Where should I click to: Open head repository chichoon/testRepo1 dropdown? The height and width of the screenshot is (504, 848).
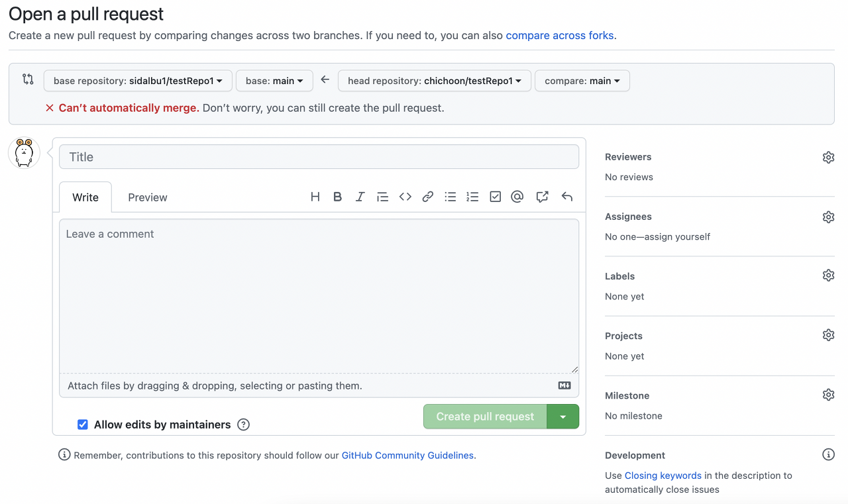(435, 81)
